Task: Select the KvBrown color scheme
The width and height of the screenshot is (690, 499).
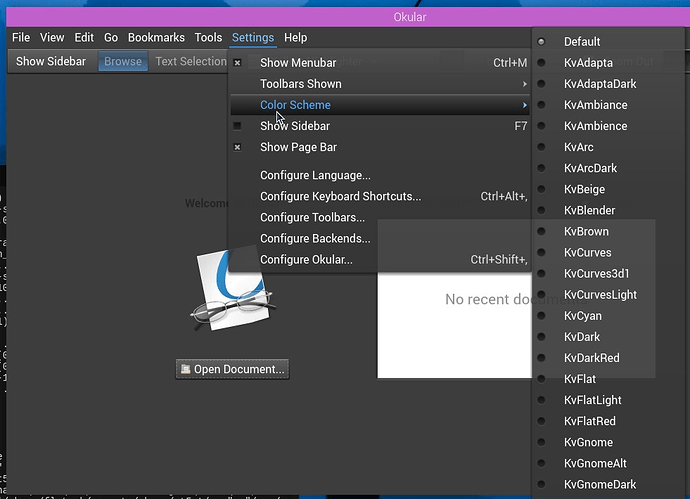Action: pos(607,232)
